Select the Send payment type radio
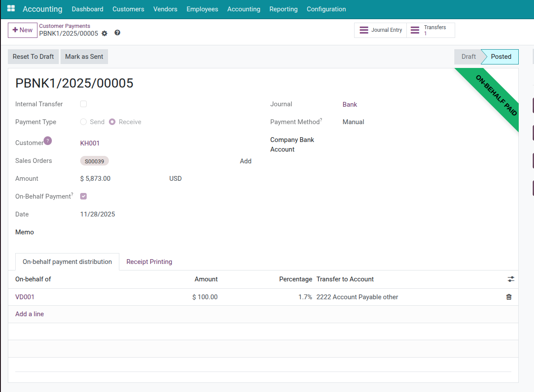 point(84,122)
